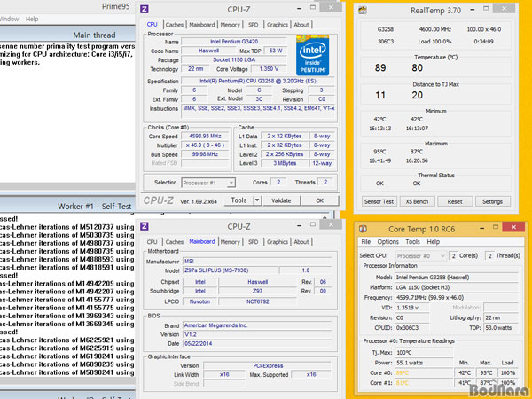Click RealTemp maximum temperature 95°C
This screenshot has width=532, height=399.
(379, 152)
